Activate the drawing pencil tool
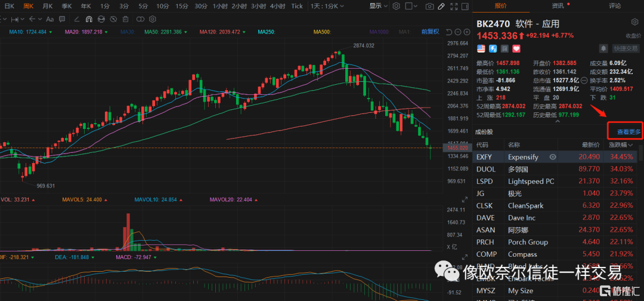The height and width of the screenshot is (301, 644). 441,6
